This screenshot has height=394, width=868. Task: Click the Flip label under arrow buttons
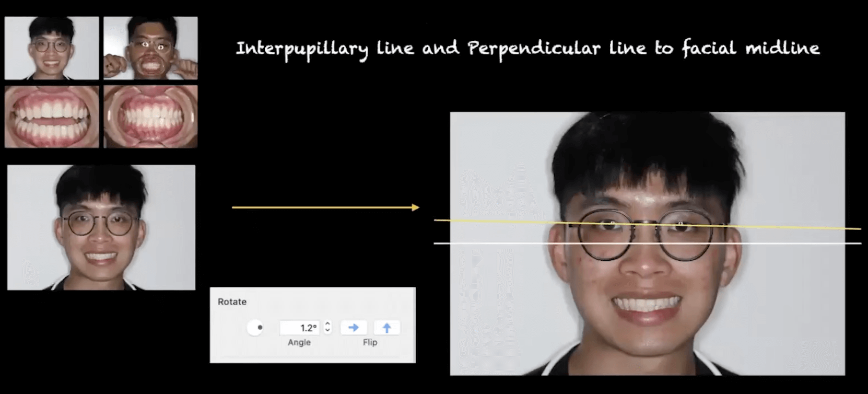370,342
